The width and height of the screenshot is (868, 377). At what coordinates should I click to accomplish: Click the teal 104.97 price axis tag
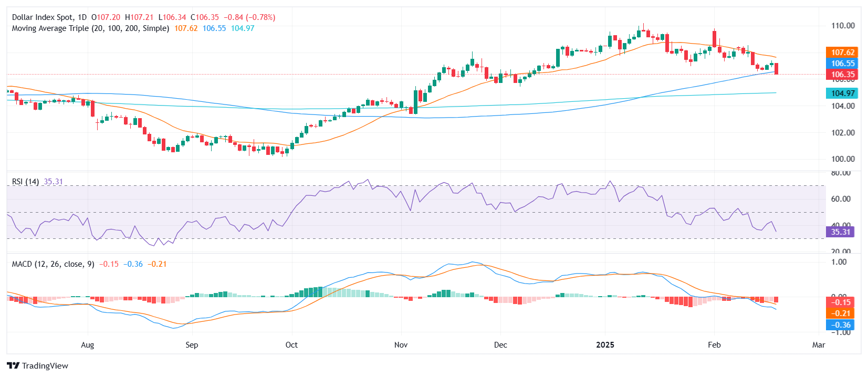[x=842, y=93]
